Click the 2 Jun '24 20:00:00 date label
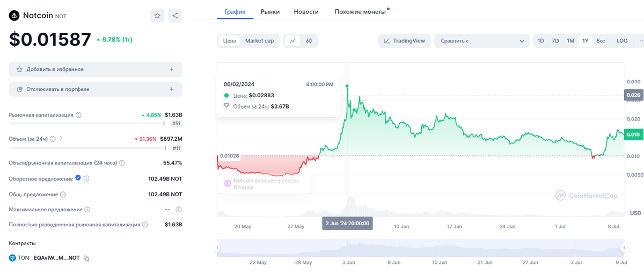Viewport: 644px width, 273px height. pos(347,223)
